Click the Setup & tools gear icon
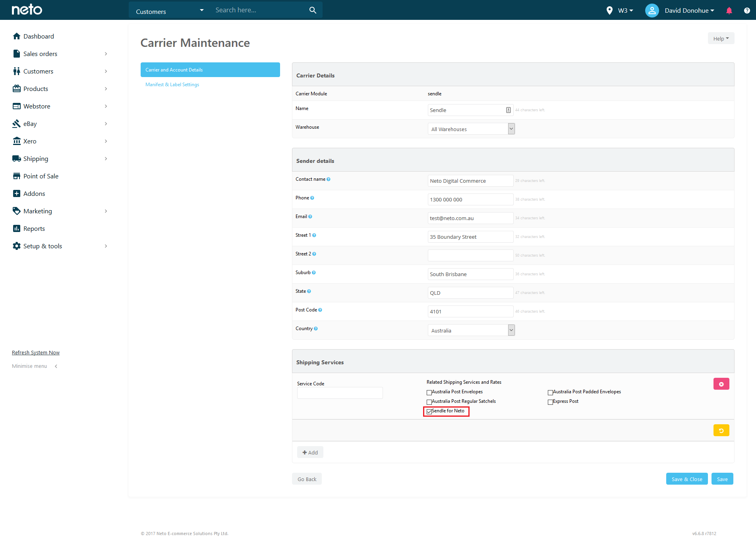 [x=17, y=246]
